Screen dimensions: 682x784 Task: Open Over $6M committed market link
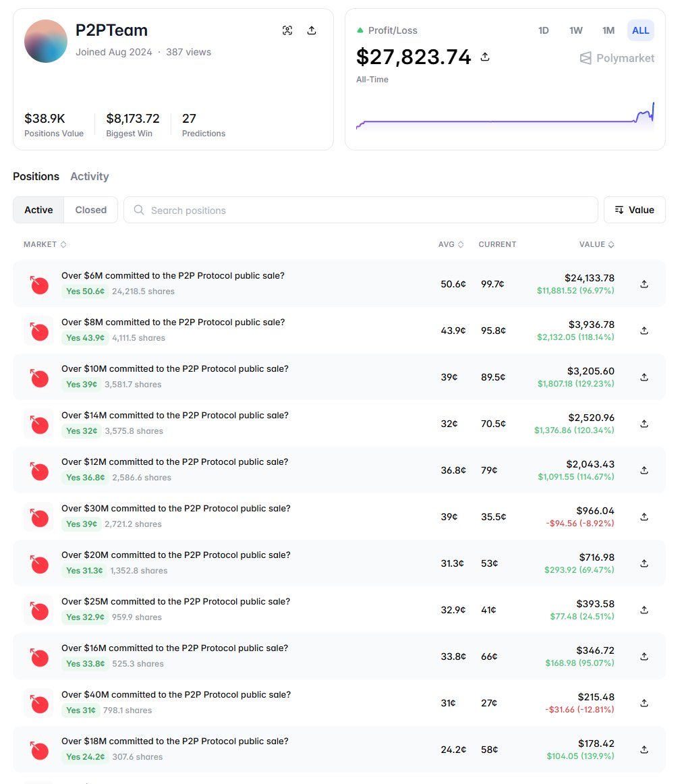point(173,275)
